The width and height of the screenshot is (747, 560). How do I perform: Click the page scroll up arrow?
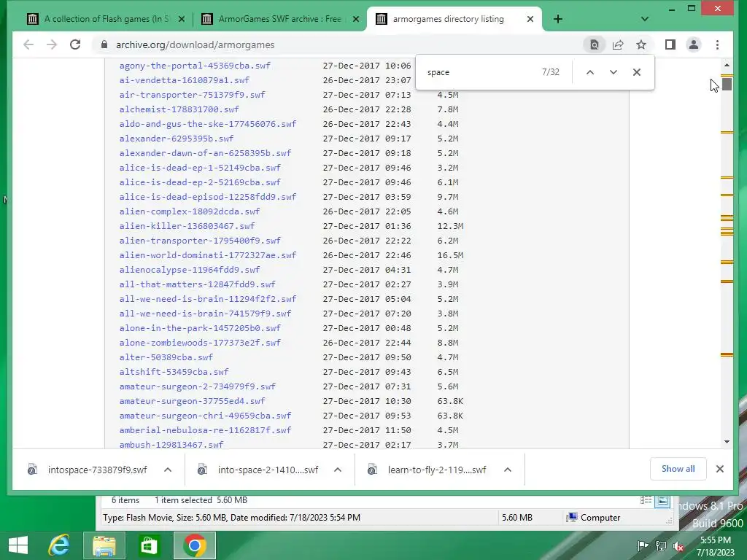pos(727,65)
